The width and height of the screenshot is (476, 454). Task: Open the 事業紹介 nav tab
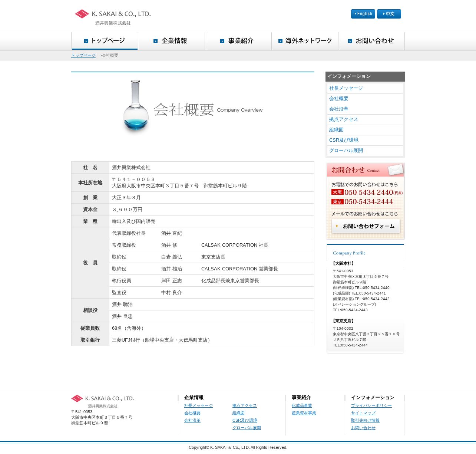click(x=238, y=41)
